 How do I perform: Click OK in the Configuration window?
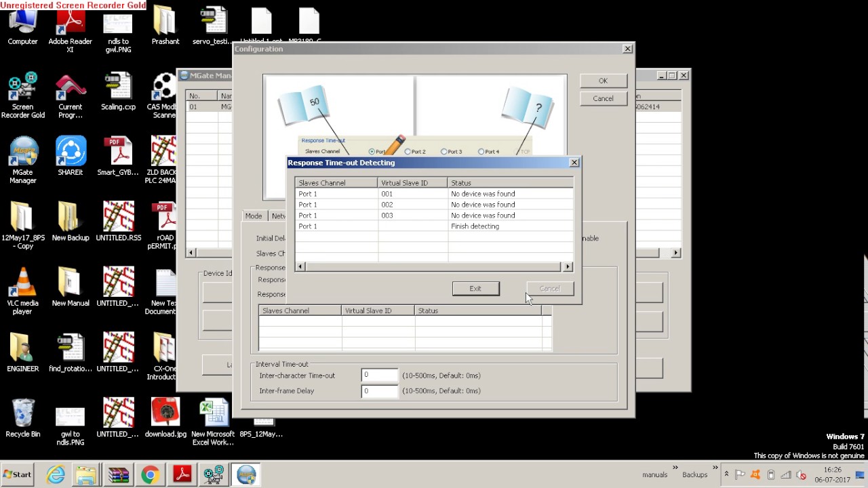603,81
